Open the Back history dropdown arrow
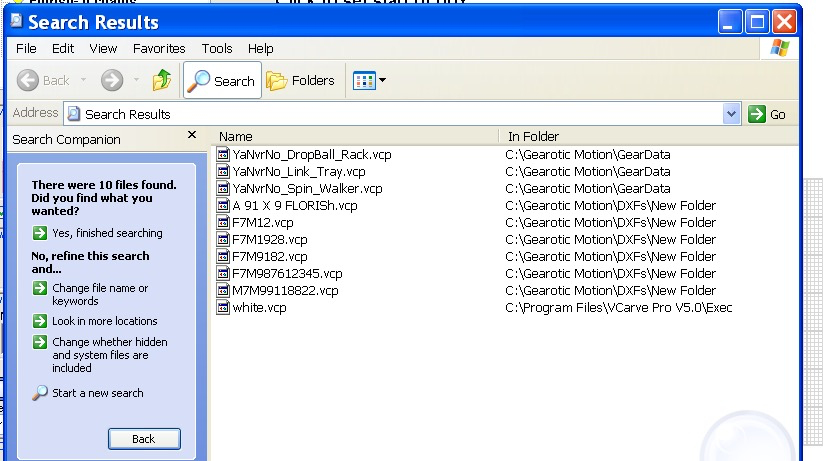This screenshot has height=461, width=823. (x=82, y=81)
